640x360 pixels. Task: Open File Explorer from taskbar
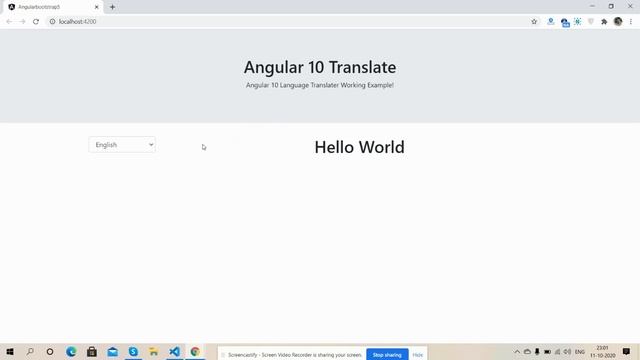coord(153,351)
